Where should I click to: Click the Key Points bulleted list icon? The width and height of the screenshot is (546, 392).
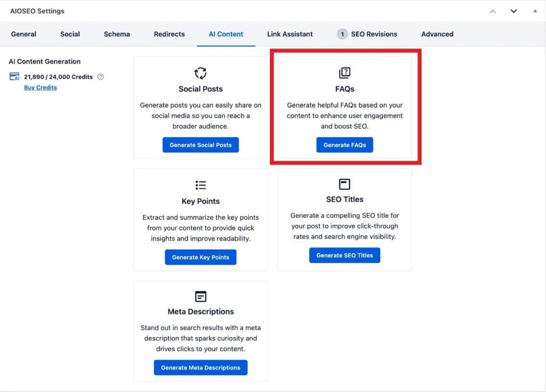point(200,185)
